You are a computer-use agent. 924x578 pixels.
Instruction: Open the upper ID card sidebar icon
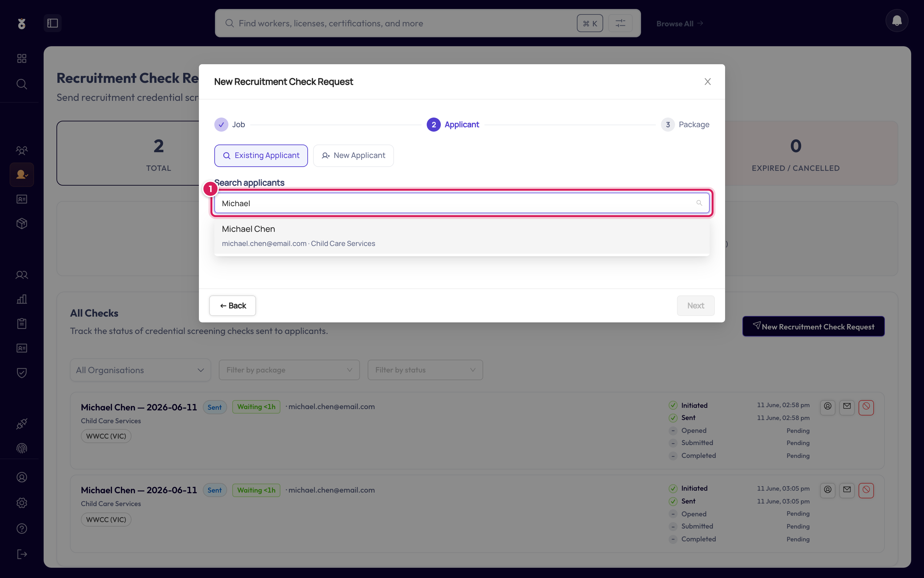(22, 199)
